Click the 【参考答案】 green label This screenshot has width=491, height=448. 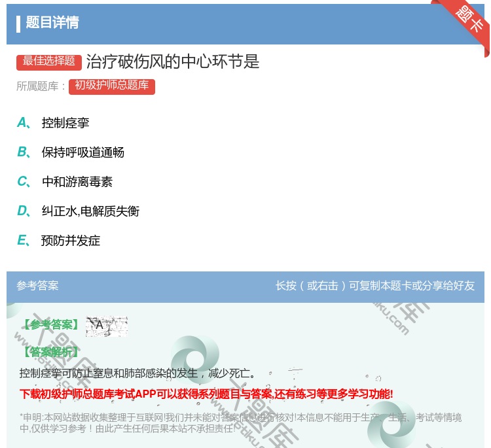click(x=51, y=325)
